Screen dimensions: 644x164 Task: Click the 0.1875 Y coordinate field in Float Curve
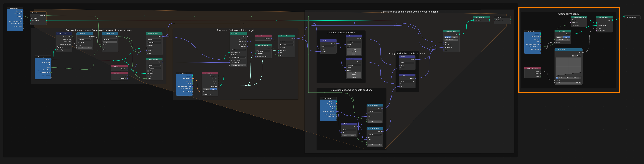[575, 78]
